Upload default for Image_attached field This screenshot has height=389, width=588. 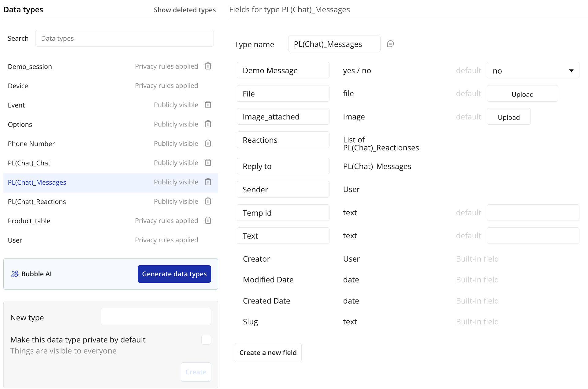508,117
